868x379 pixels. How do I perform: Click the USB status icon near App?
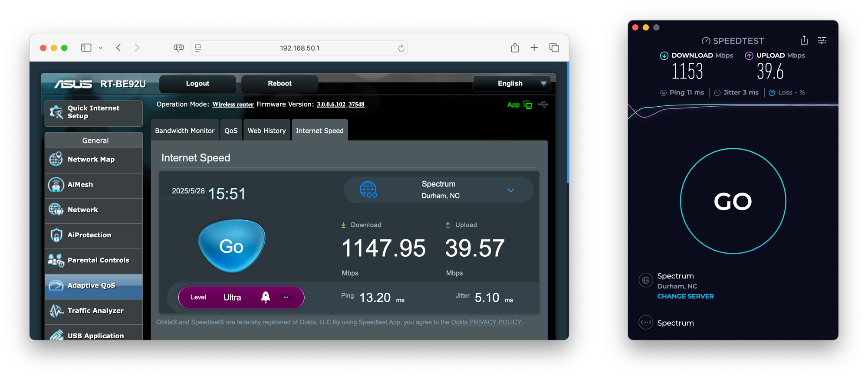543,105
